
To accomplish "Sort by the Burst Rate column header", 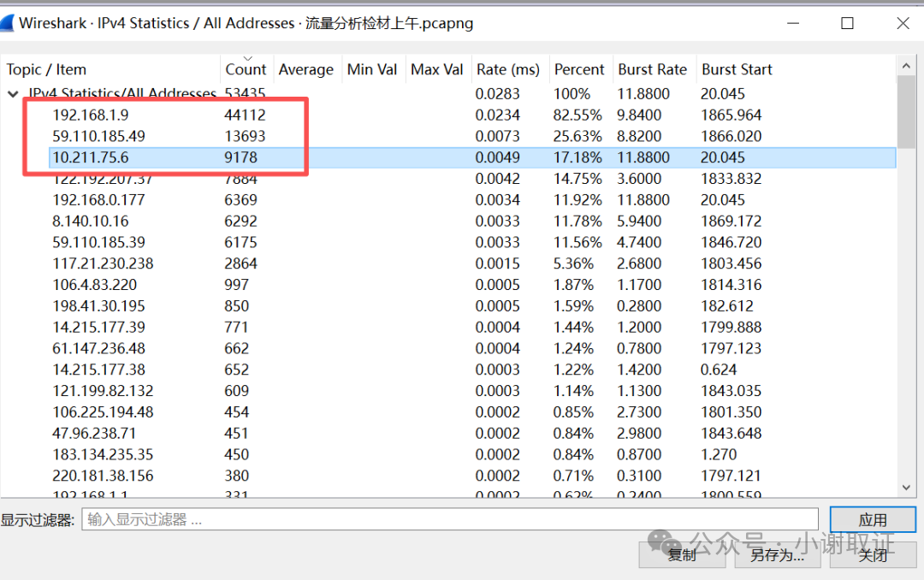I will [x=653, y=69].
